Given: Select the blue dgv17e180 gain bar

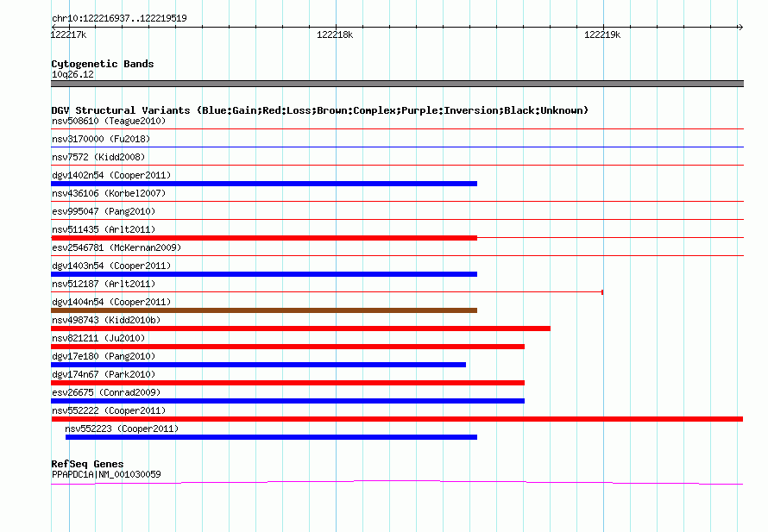Looking at the screenshot, I should tap(259, 365).
